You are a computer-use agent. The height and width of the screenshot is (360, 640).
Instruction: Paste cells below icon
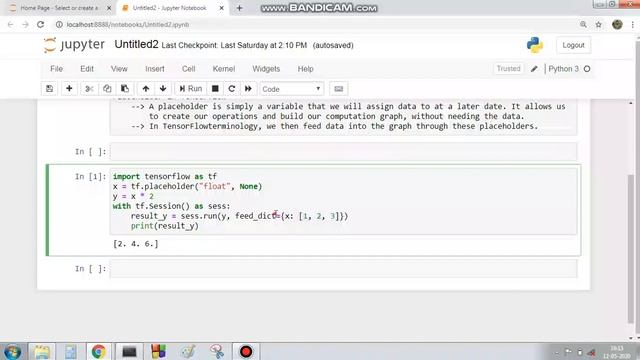point(124,89)
